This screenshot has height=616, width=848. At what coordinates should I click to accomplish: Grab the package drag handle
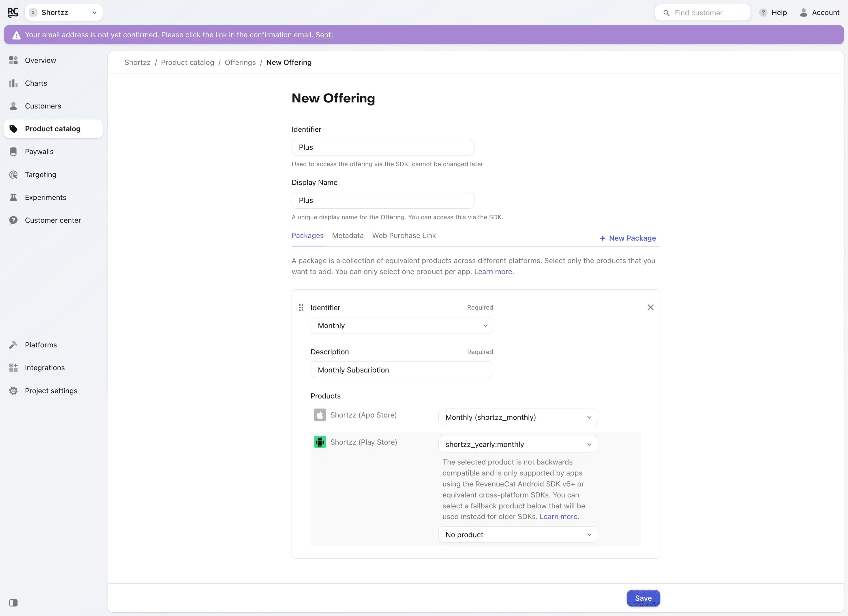click(301, 308)
